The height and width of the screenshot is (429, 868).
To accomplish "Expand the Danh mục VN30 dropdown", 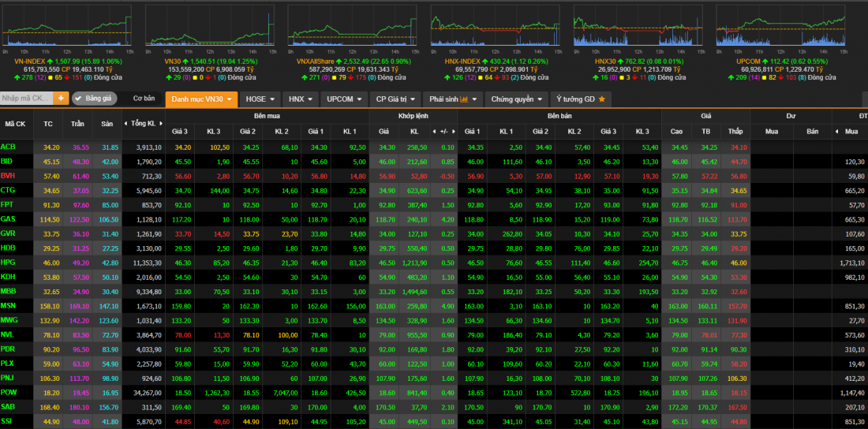I will pyautogui.click(x=200, y=99).
